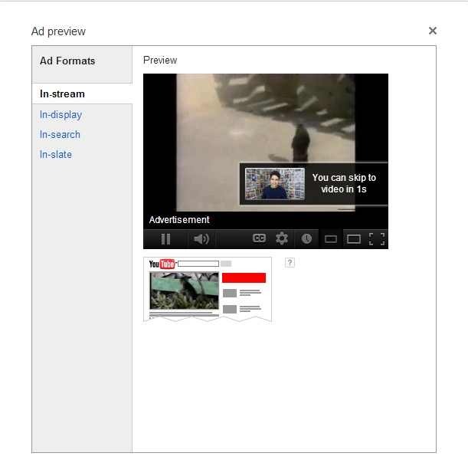Click the YouTube page layout illustration
Screen dimensions: 468x476
208,289
